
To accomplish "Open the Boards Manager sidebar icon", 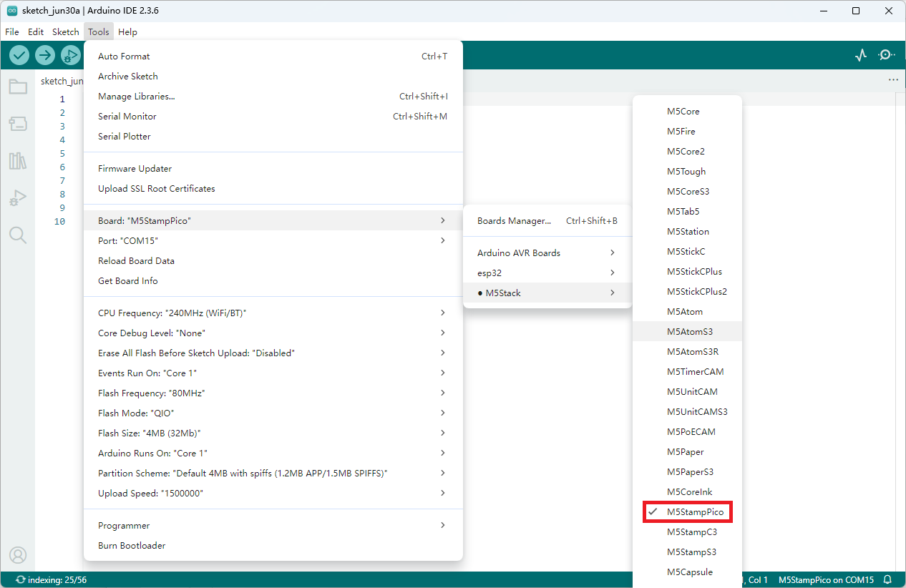I will pyautogui.click(x=18, y=124).
